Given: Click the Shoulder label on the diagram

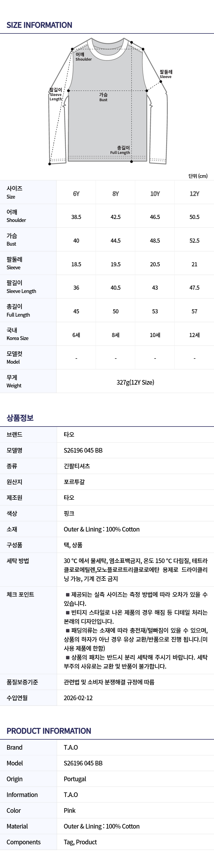Looking at the screenshot, I should coord(83,57).
